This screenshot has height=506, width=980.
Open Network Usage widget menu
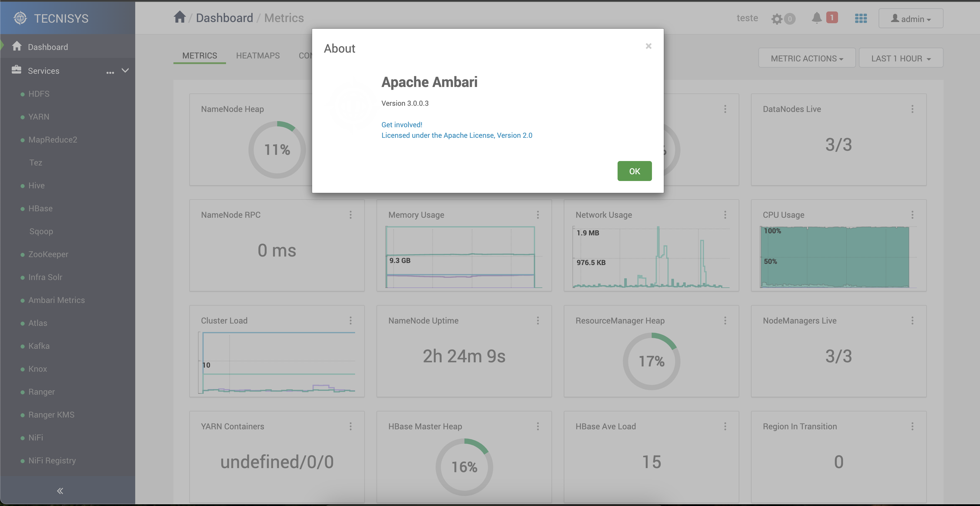click(725, 215)
